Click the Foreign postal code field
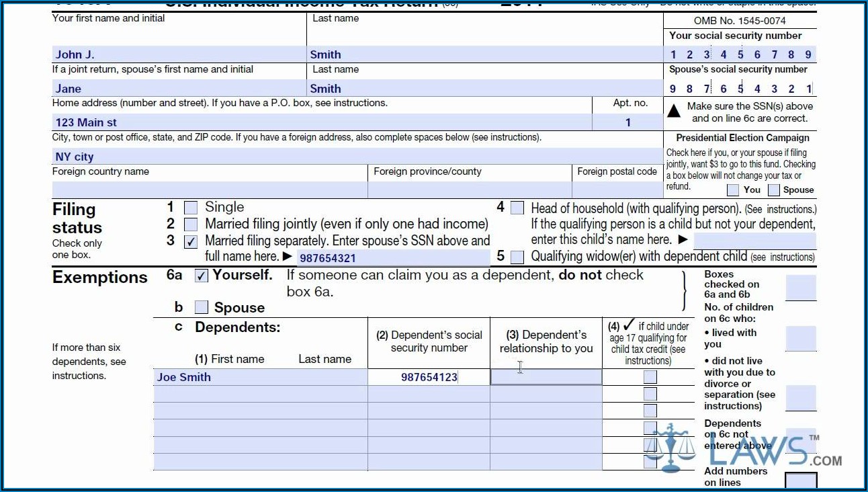Image resolution: width=868 pixels, height=492 pixels. [x=617, y=190]
